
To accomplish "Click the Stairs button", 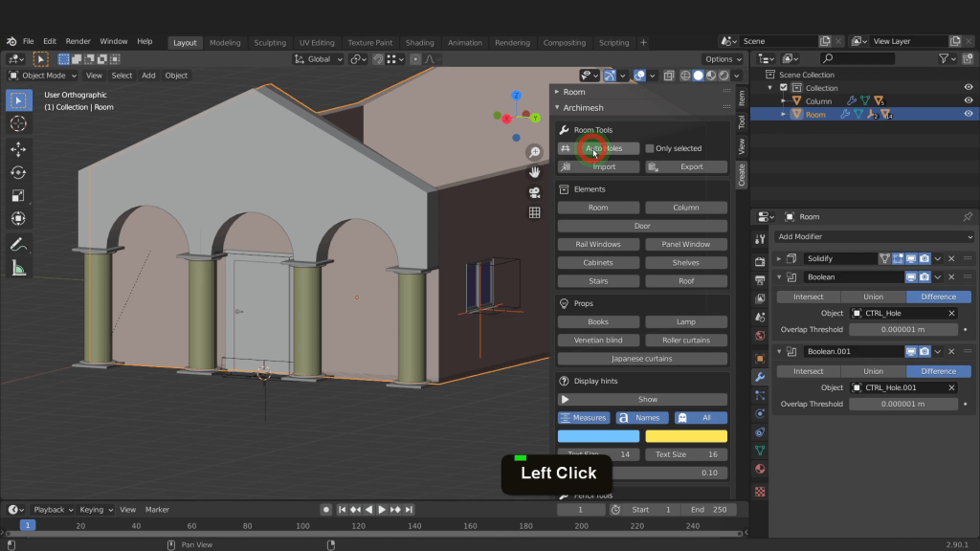I will [598, 281].
